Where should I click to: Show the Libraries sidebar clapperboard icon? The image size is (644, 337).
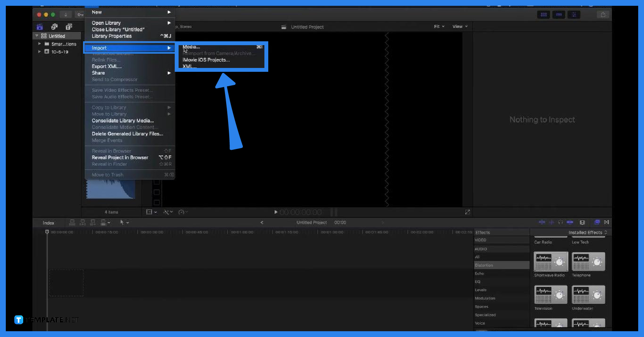39,27
